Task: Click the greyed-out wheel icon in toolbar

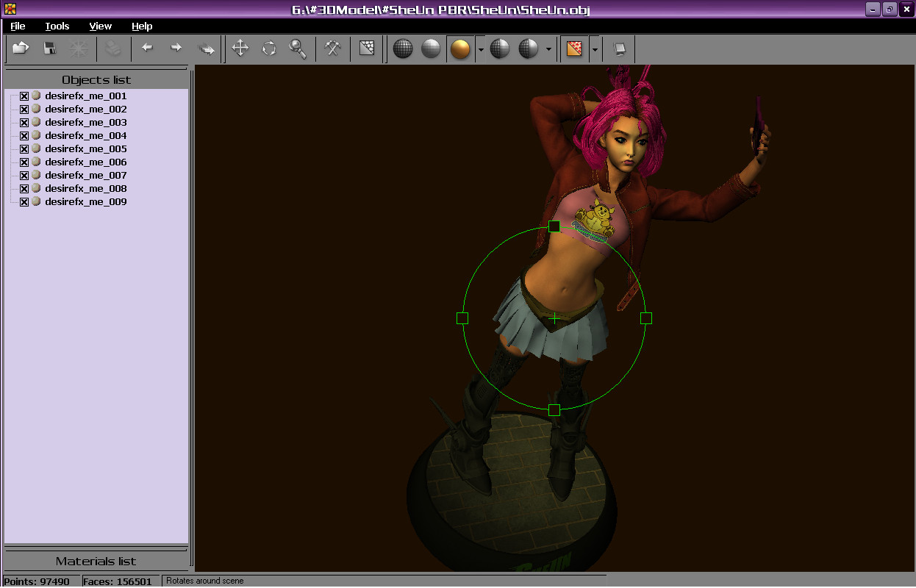Action: [x=78, y=49]
